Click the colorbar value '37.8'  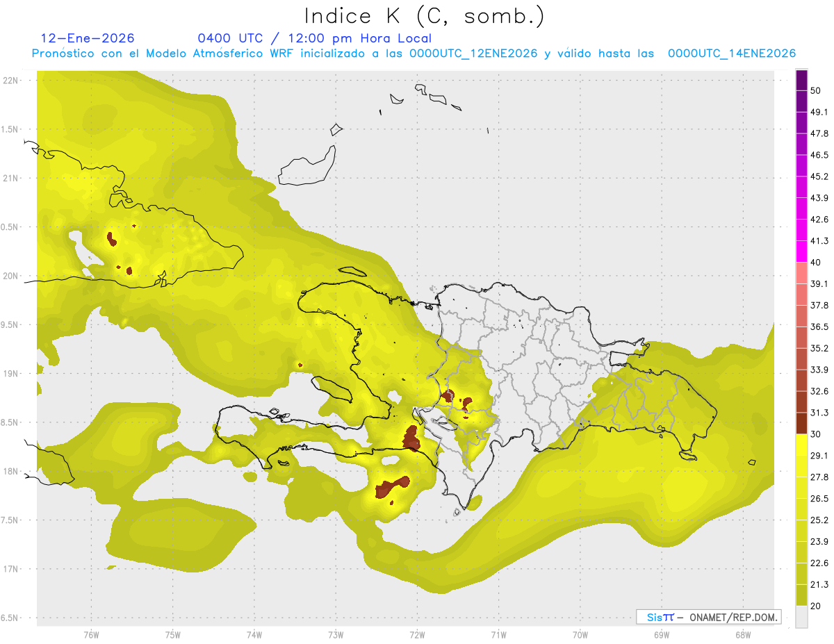(819, 305)
